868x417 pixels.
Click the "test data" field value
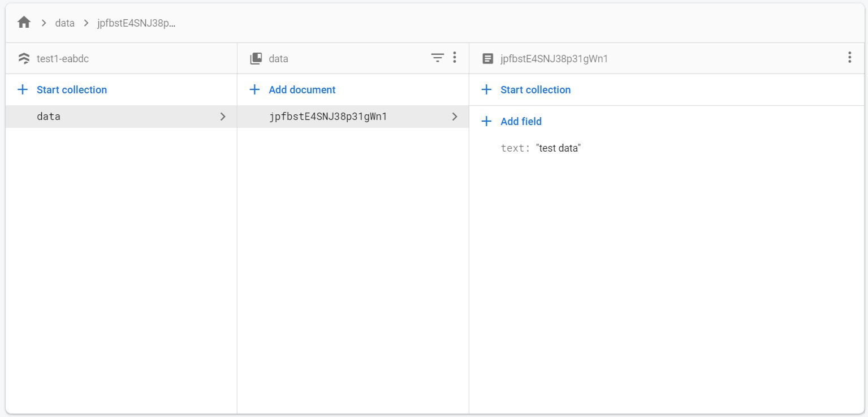[x=558, y=148]
